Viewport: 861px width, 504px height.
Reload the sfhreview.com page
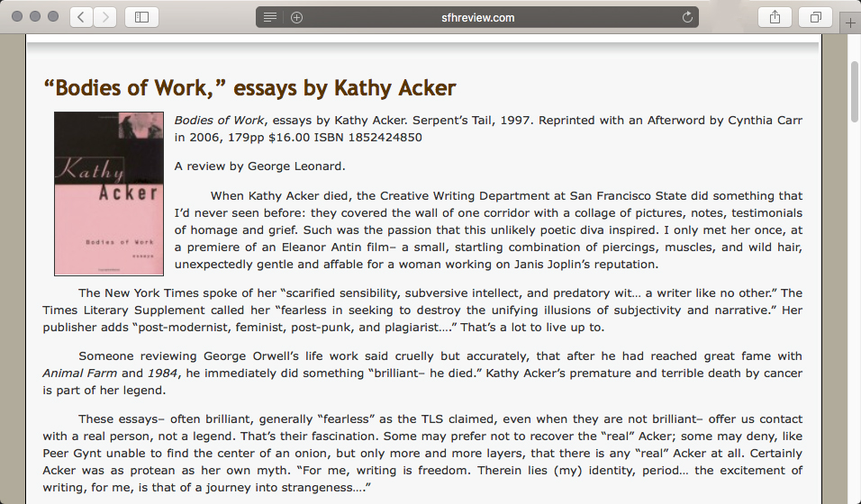click(687, 17)
